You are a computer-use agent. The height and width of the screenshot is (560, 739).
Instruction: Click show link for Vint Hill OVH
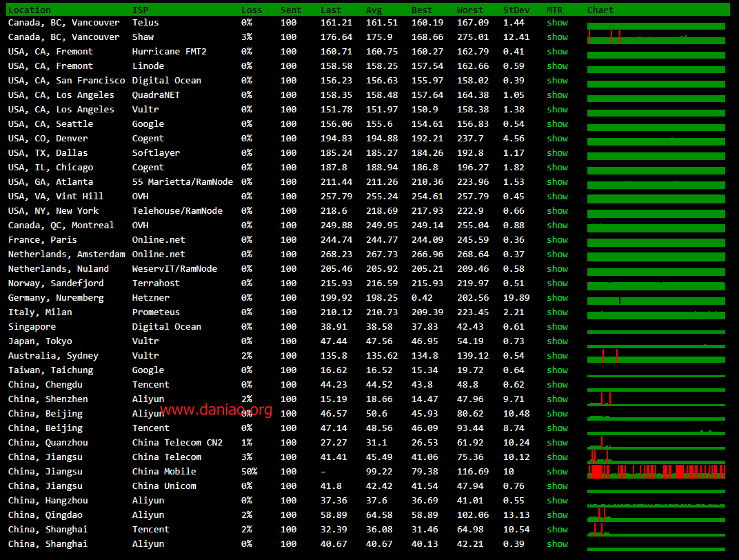tap(557, 197)
